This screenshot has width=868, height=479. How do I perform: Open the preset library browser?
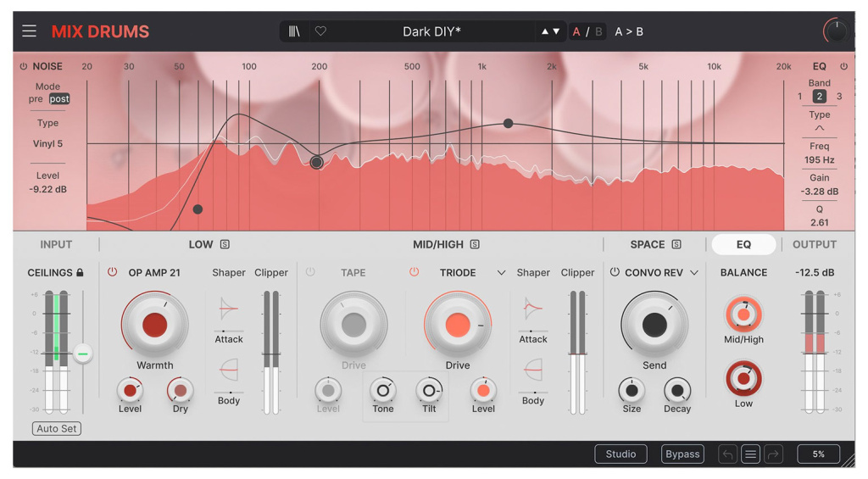point(294,31)
